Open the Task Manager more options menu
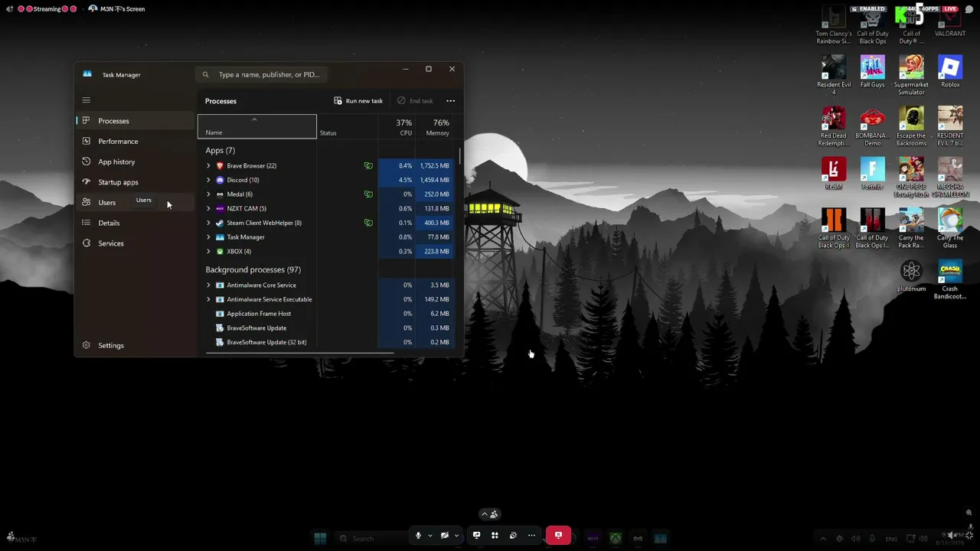This screenshot has width=980, height=551. (x=450, y=101)
